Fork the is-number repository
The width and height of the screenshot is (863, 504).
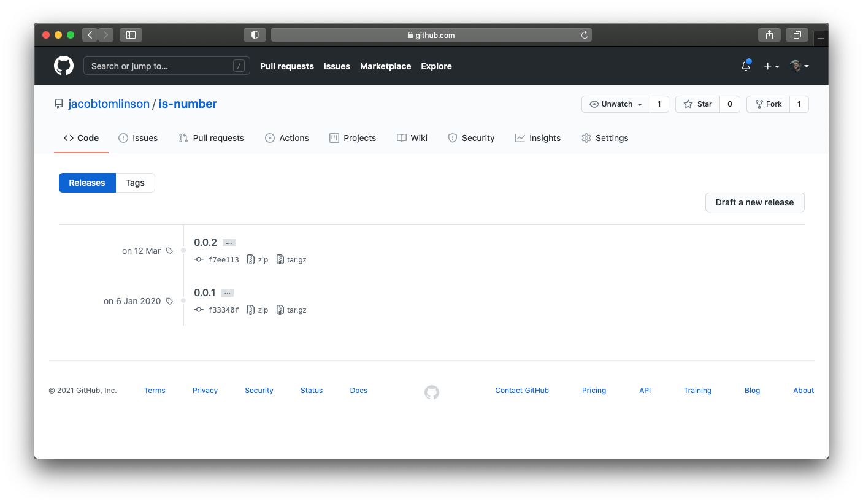pyautogui.click(x=768, y=104)
